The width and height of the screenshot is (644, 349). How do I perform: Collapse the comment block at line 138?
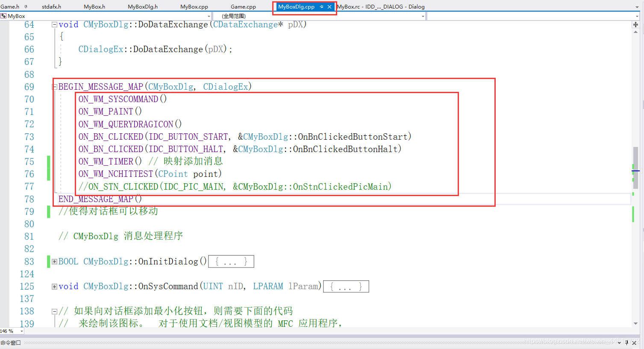[x=54, y=311]
